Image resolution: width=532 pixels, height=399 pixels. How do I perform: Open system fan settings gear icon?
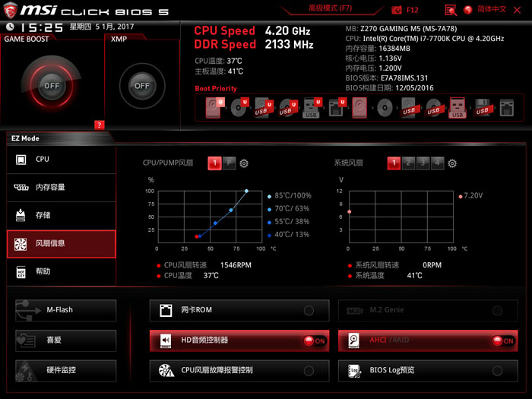452,163
